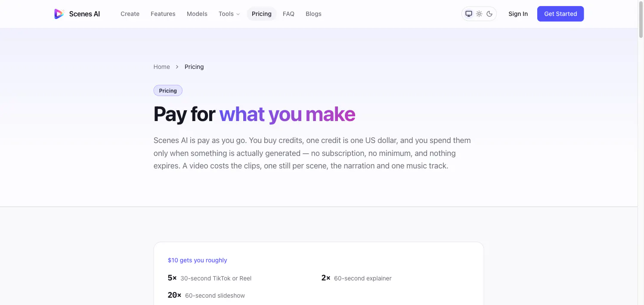
Task: Switch to light theme sun icon
Action: (x=479, y=14)
